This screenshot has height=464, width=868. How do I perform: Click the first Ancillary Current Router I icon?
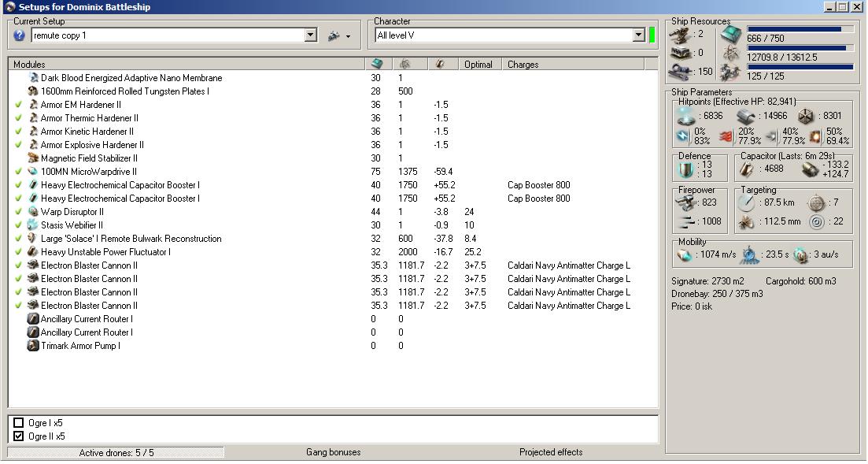(33, 319)
